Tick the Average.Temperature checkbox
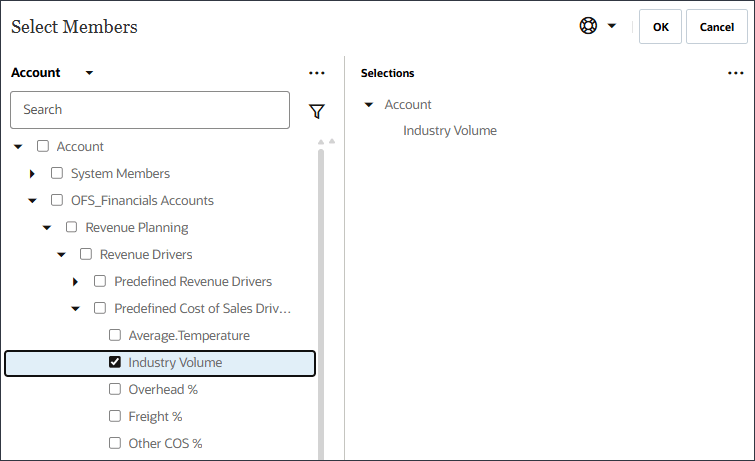Image resolution: width=755 pixels, height=461 pixels. tap(115, 335)
